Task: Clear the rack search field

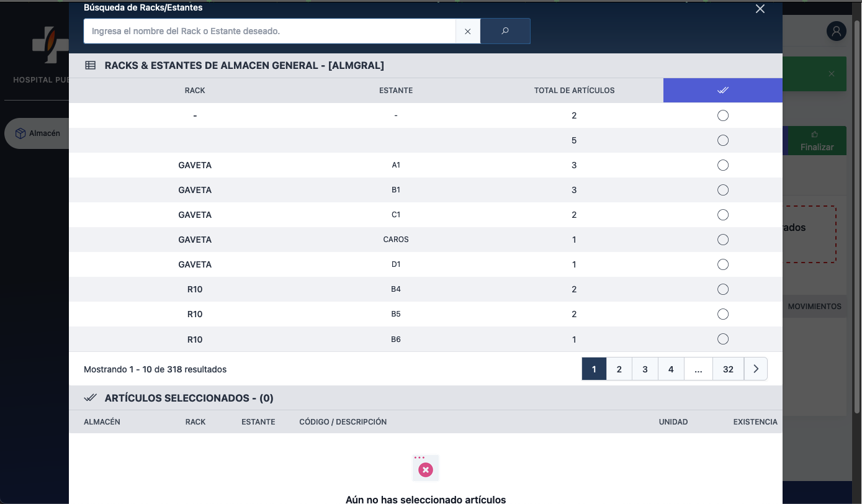Action: click(468, 31)
